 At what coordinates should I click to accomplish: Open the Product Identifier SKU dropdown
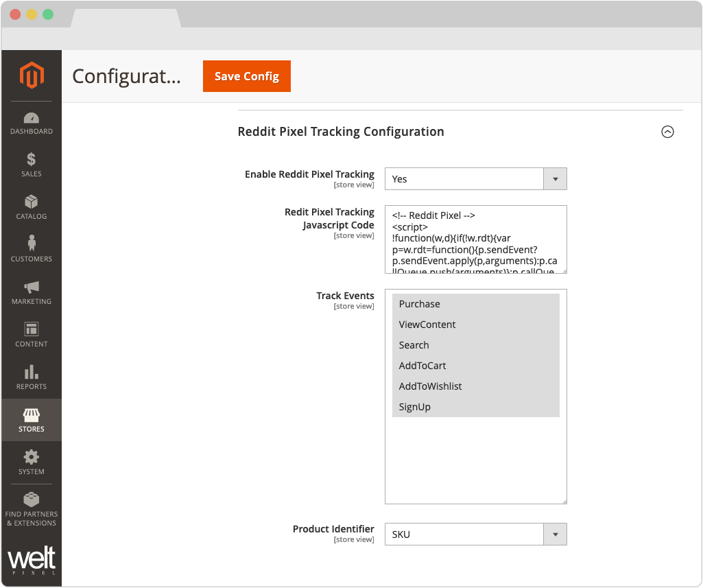tap(475, 534)
